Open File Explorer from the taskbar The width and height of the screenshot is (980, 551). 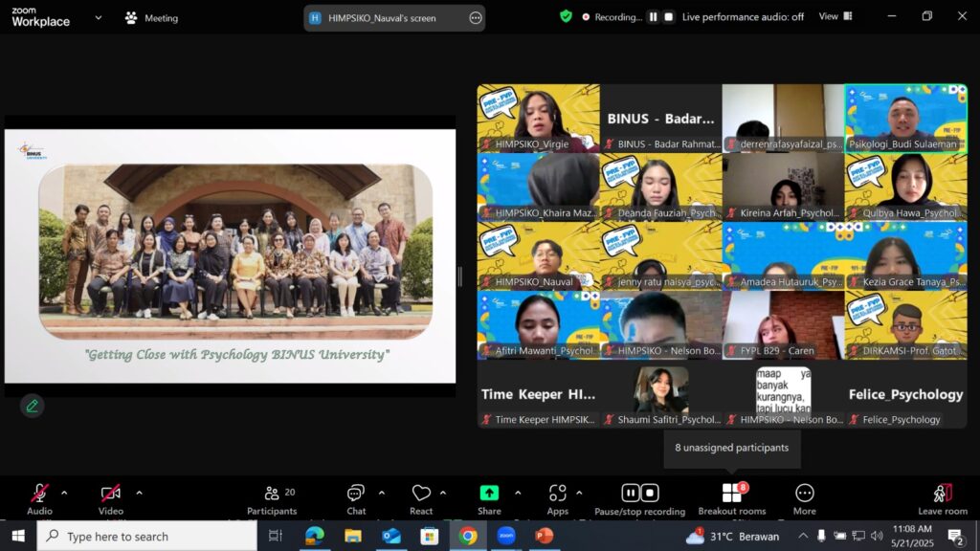click(x=353, y=536)
